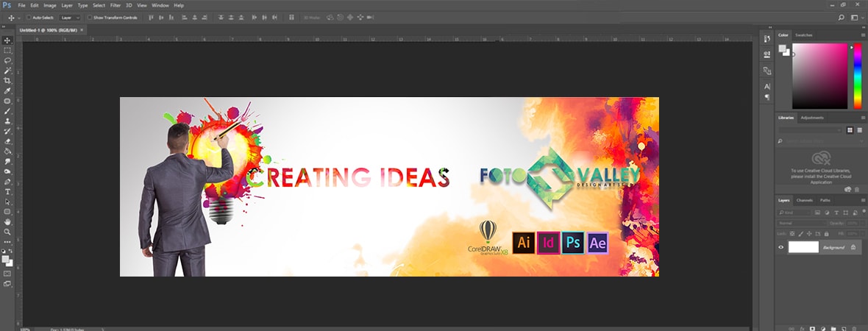Select the Move tool
This screenshot has width=868, height=331.
click(8, 40)
